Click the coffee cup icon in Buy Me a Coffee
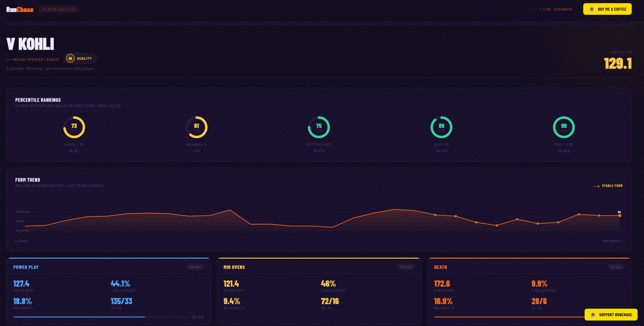The width and height of the screenshot is (644, 326). tap(592, 9)
